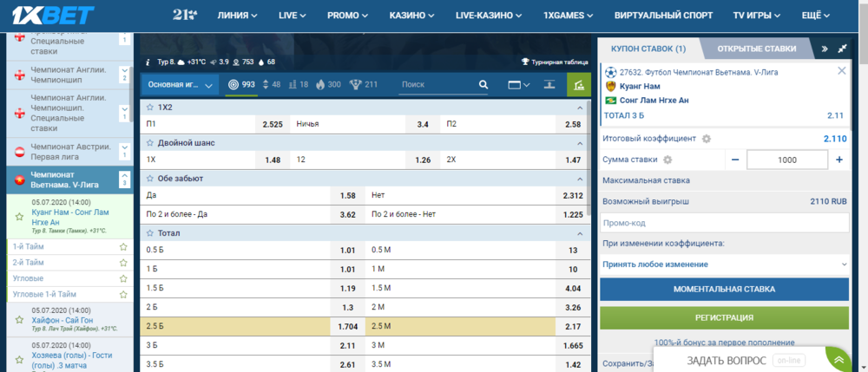
Task: Star the 1-й Тайм submarket
Action: [x=123, y=247]
